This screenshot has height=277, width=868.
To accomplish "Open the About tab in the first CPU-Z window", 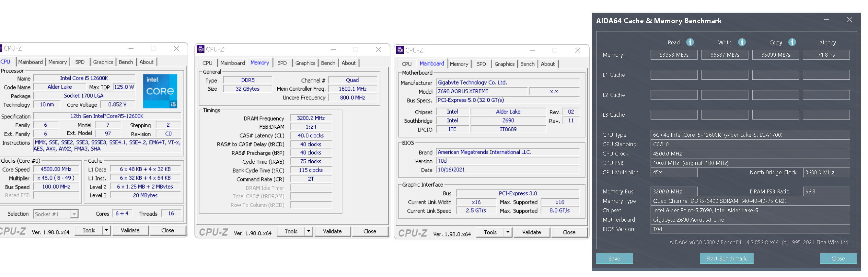I will pos(146,62).
